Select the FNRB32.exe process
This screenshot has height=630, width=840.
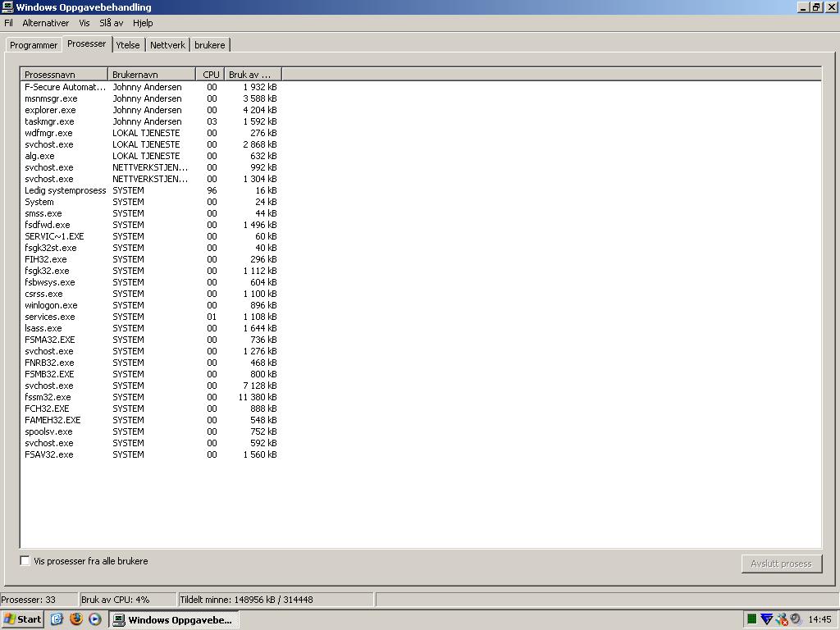(151, 363)
